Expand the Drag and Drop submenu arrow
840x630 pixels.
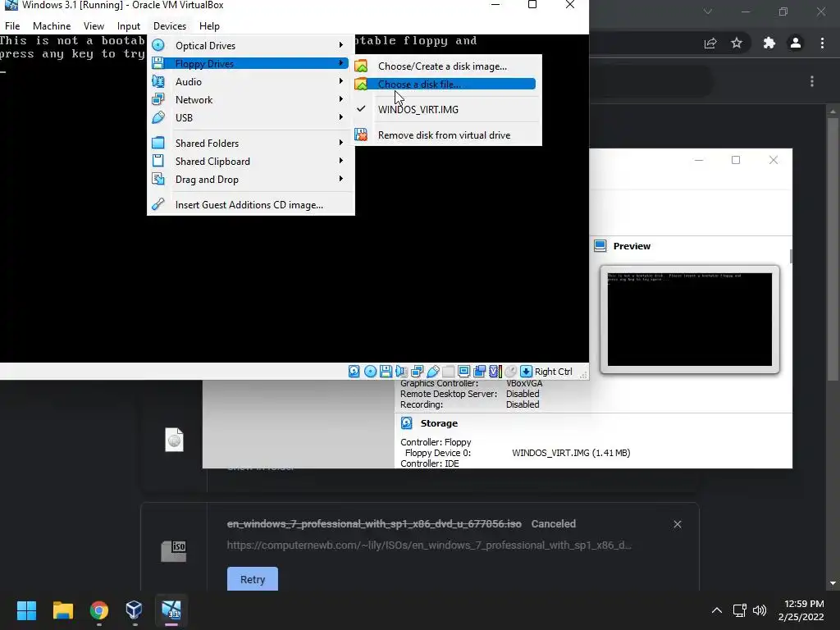340,178
